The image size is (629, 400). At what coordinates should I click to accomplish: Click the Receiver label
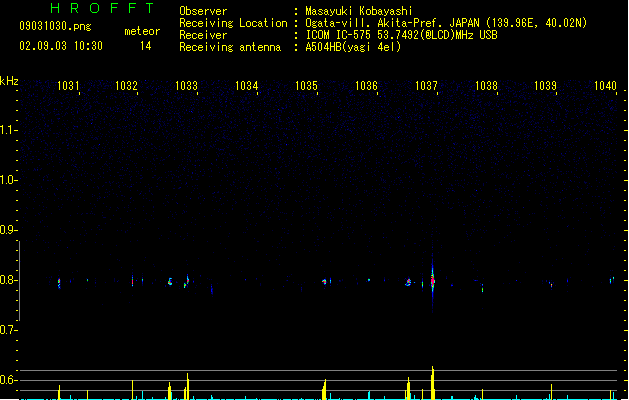[203, 35]
